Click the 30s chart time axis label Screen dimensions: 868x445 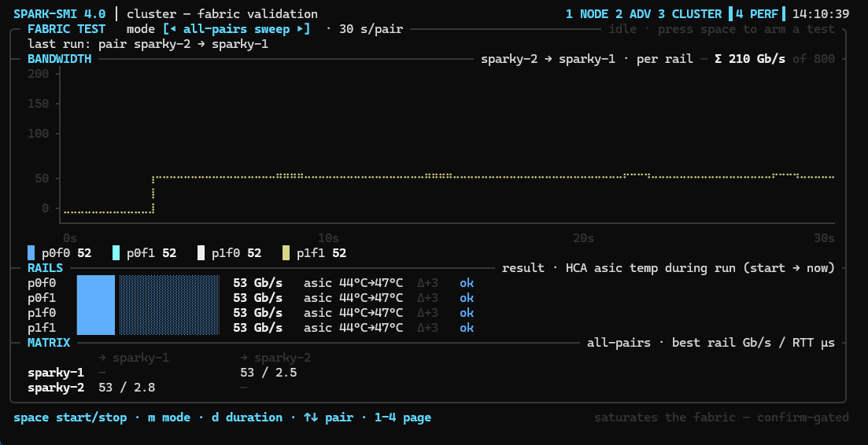824,238
